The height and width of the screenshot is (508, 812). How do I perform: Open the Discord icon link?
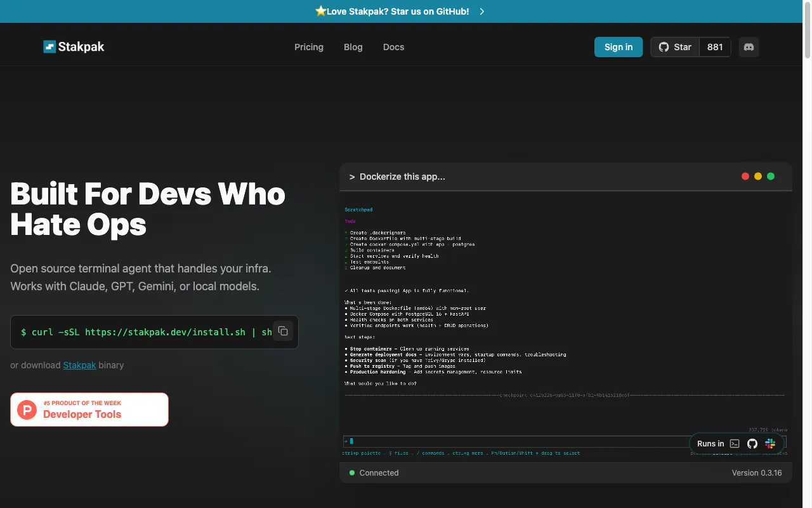tap(749, 47)
